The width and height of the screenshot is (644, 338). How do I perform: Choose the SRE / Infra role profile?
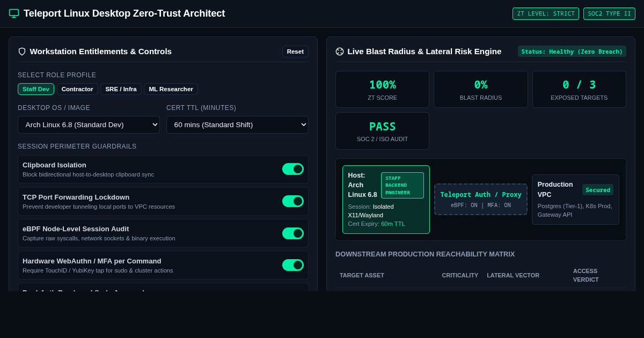pos(121,89)
